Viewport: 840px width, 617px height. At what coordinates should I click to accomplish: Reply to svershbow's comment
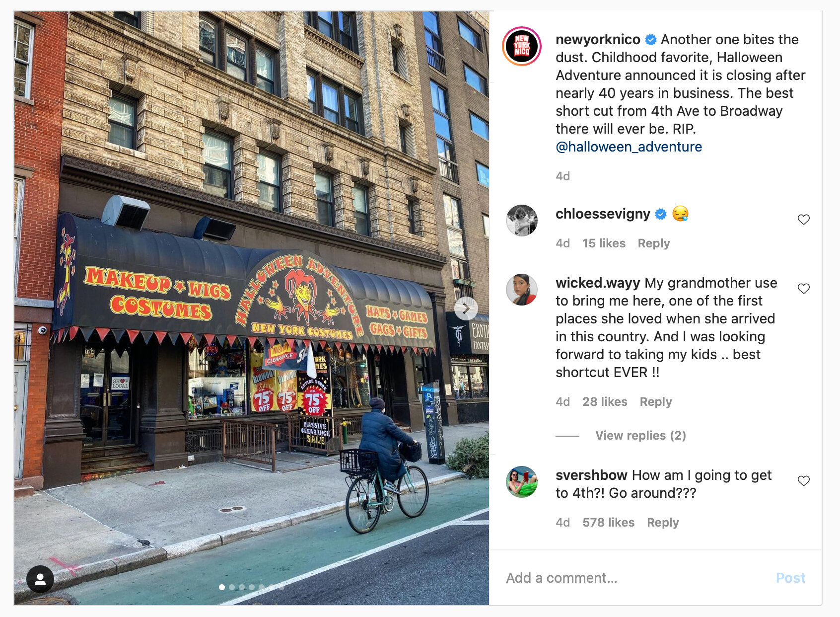(663, 523)
